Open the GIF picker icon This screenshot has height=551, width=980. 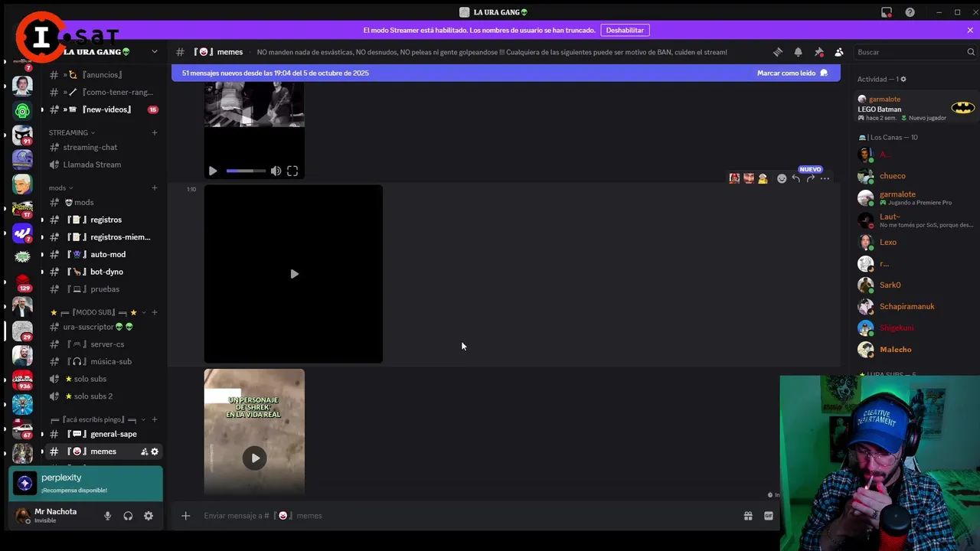[x=769, y=516]
